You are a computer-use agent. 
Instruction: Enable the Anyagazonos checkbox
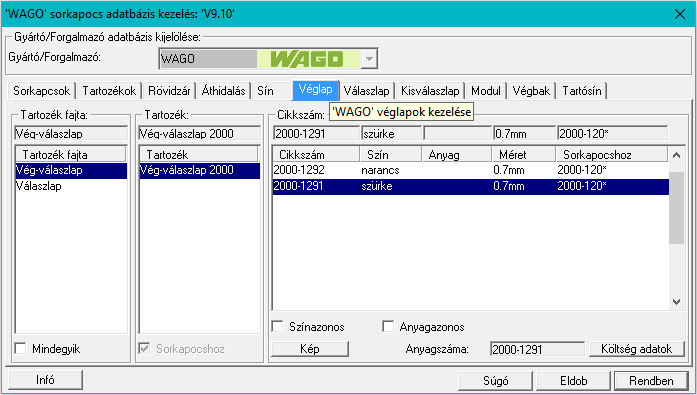388,327
